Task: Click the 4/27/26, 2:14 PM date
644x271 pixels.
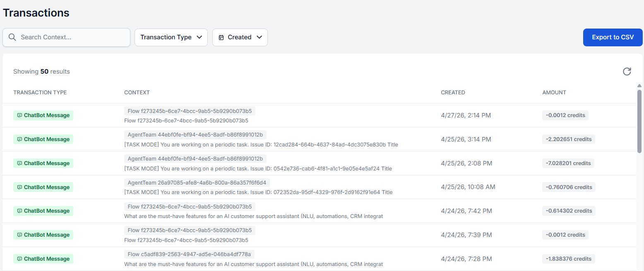Action: (466, 115)
